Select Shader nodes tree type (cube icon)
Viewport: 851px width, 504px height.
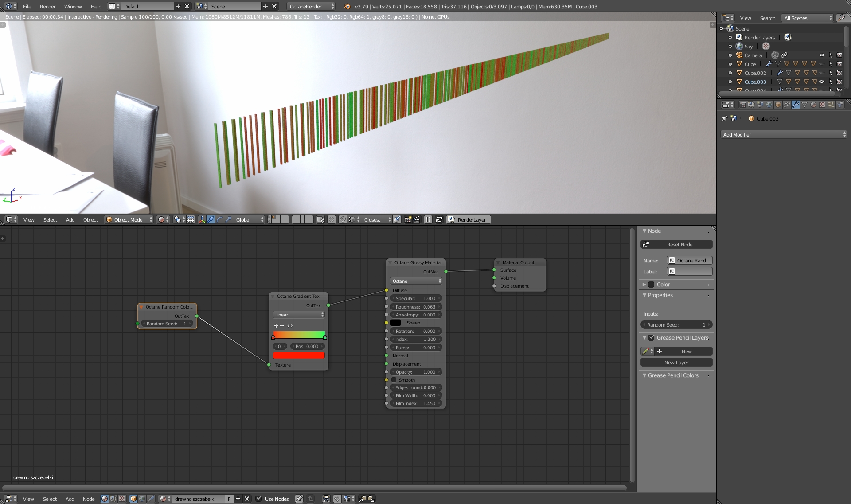coord(133,499)
